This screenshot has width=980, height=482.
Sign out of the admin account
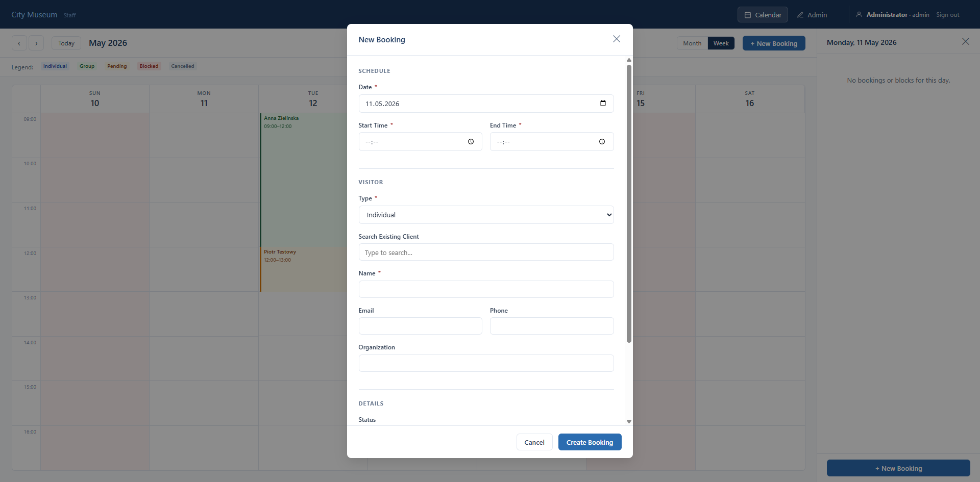pos(947,15)
